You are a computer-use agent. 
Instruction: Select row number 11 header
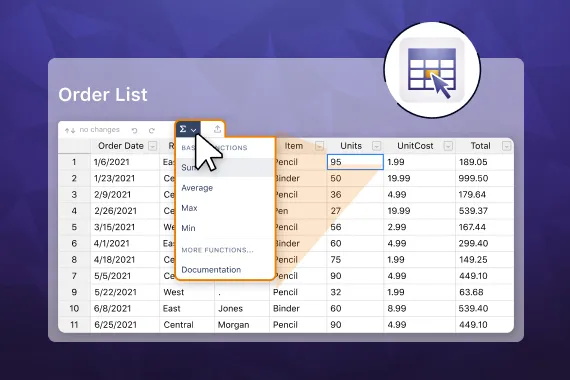click(x=74, y=325)
